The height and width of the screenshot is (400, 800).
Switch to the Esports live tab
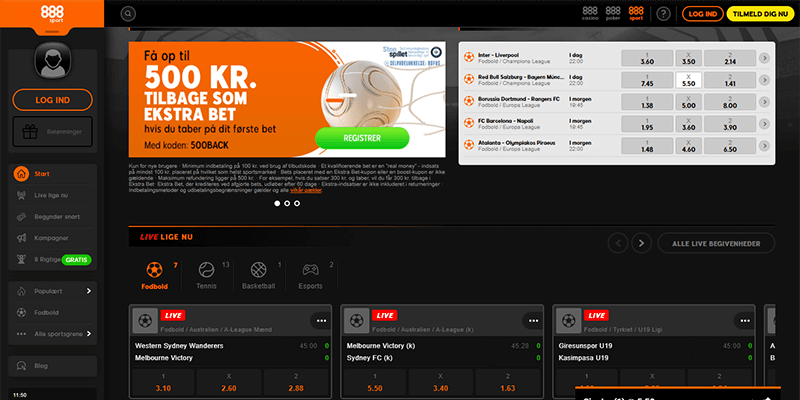(311, 276)
